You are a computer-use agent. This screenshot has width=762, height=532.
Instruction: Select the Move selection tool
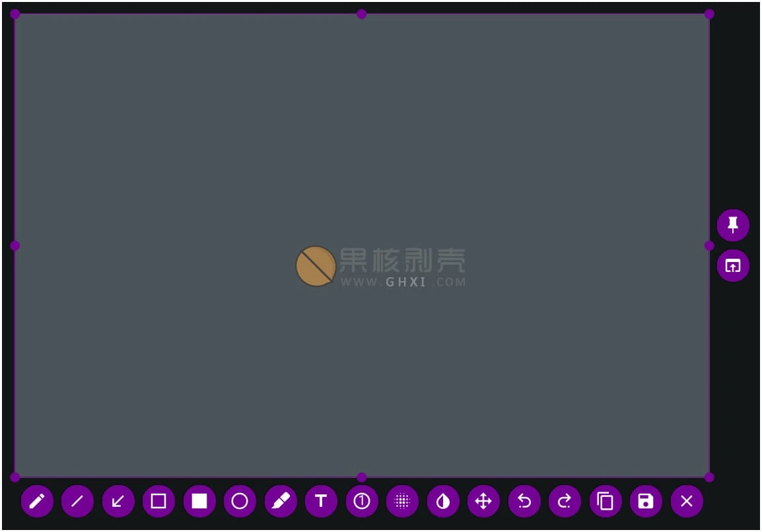(483, 502)
